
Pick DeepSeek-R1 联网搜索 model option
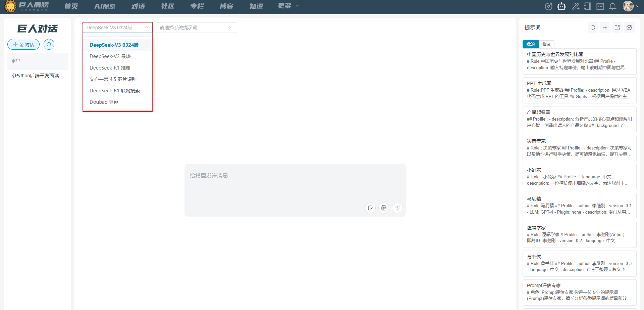(x=117, y=91)
